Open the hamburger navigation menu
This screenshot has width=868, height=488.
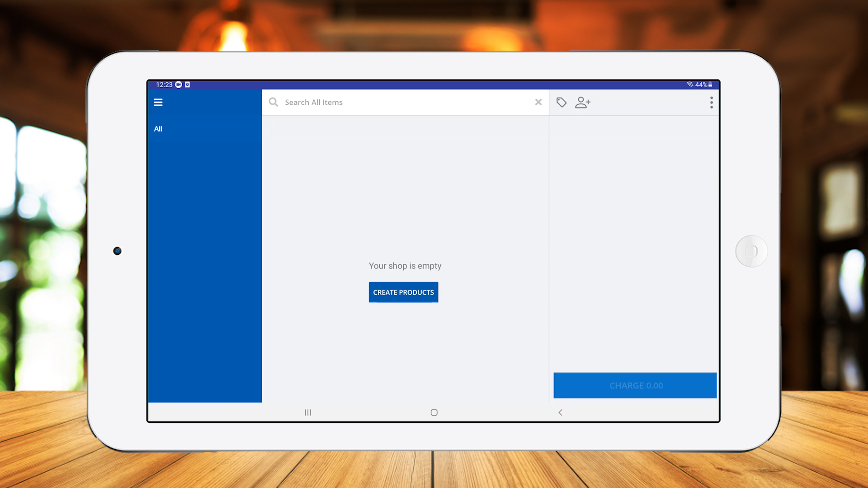click(158, 103)
